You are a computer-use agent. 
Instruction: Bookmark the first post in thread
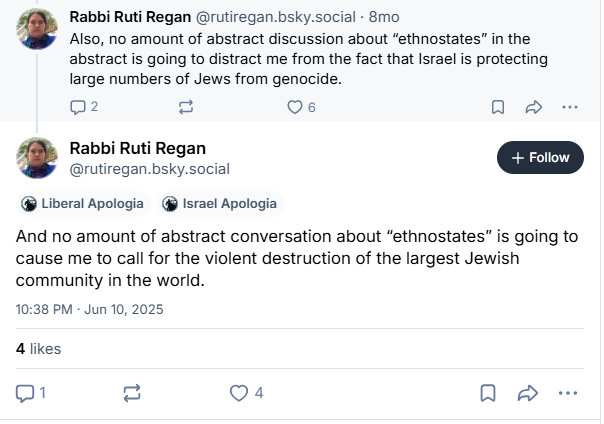(498, 107)
